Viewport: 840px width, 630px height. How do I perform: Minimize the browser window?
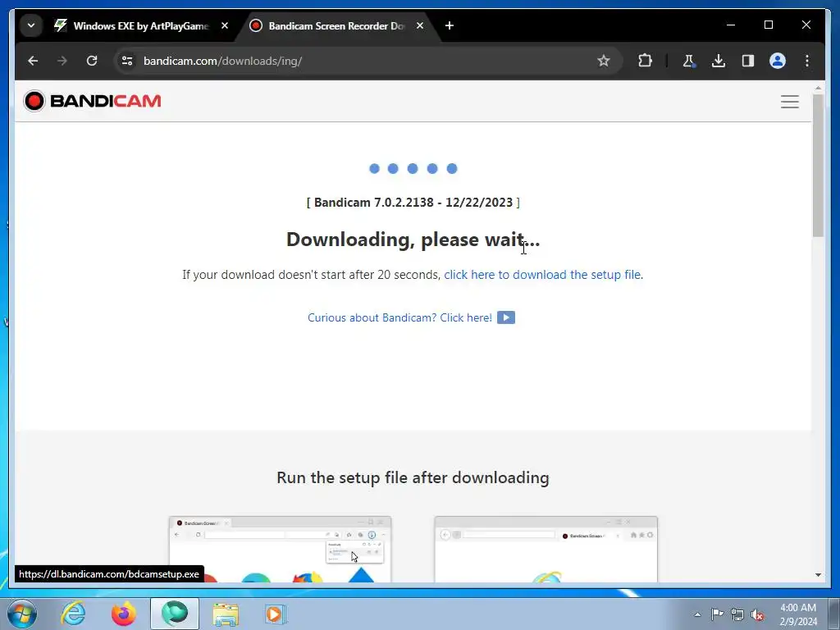pyautogui.click(x=731, y=25)
